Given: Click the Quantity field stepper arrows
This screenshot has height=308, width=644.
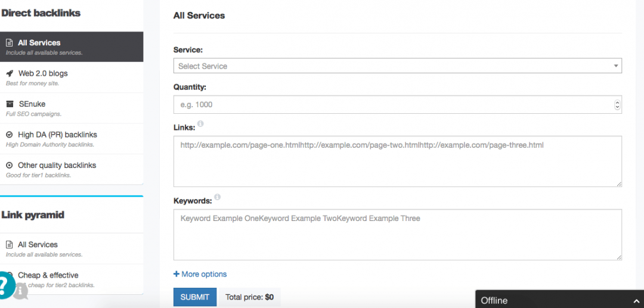Looking at the screenshot, I should pyautogui.click(x=617, y=105).
